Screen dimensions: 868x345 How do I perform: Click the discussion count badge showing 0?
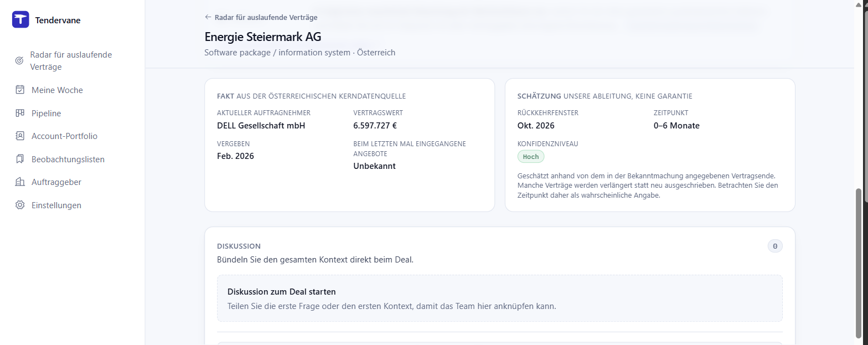coord(775,246)
